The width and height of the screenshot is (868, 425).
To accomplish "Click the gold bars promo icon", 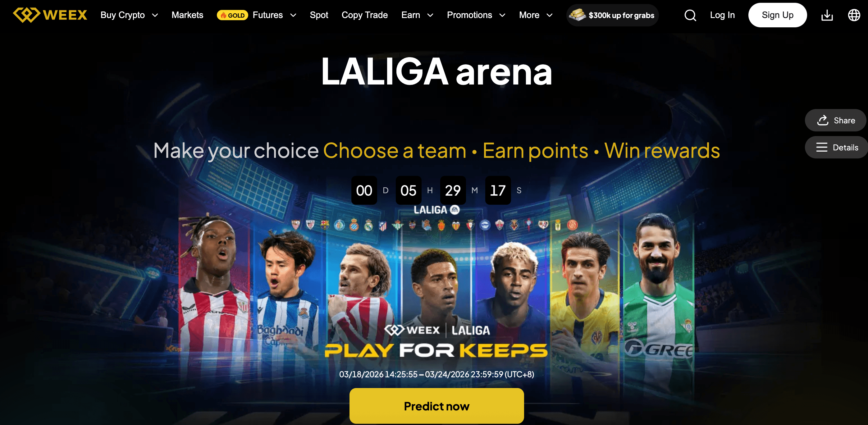I will [x=577, y=15].
